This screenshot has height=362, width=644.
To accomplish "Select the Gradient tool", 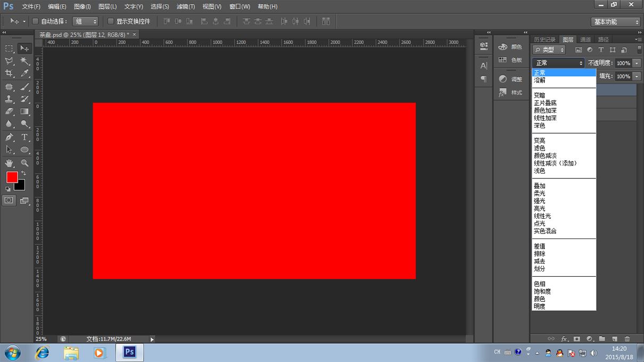I will 24,111.
